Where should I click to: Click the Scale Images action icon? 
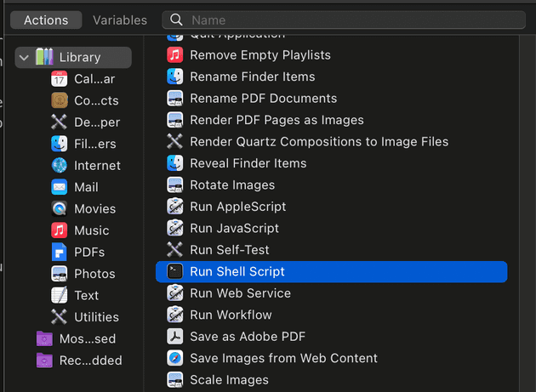coord(175,380)
